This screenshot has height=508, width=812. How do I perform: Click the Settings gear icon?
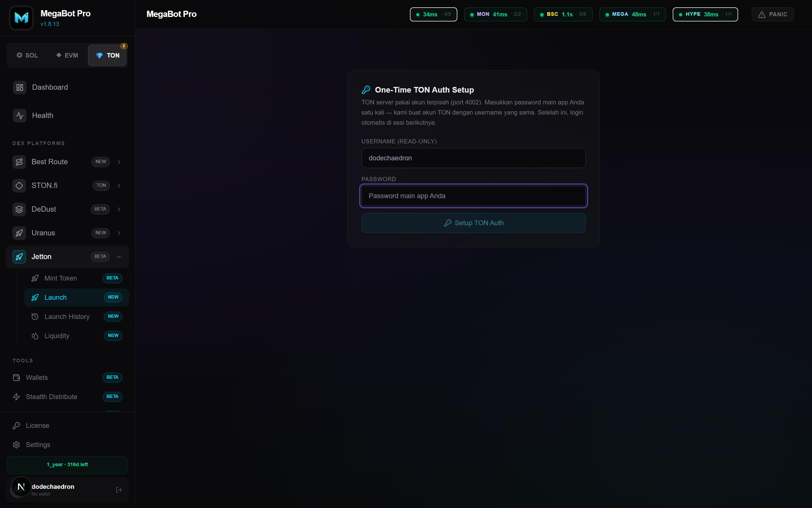[x=16, y=445]
